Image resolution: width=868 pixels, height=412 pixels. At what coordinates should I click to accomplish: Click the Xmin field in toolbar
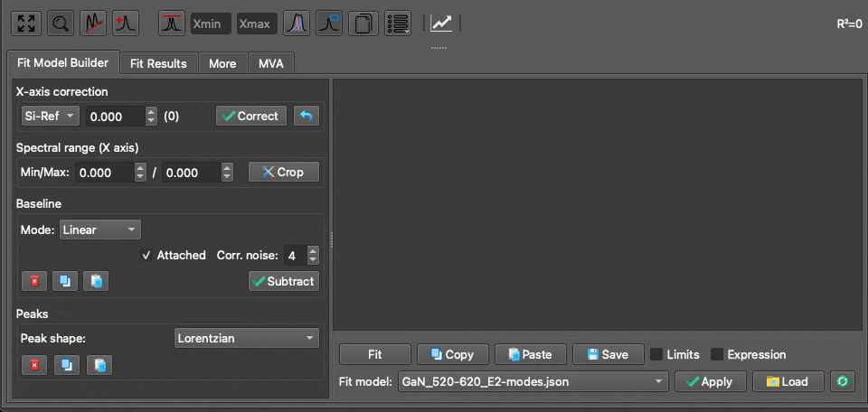[211, 23]
